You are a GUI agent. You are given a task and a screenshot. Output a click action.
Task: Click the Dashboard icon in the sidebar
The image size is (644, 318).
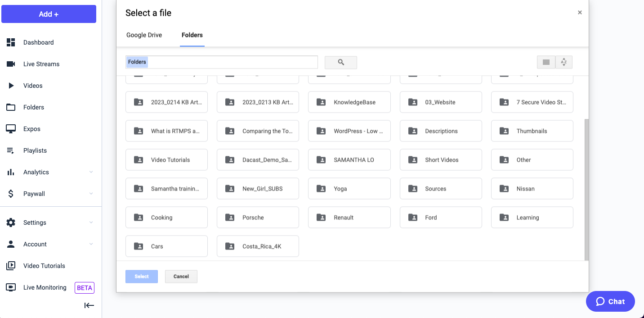[x=11, y=42]
